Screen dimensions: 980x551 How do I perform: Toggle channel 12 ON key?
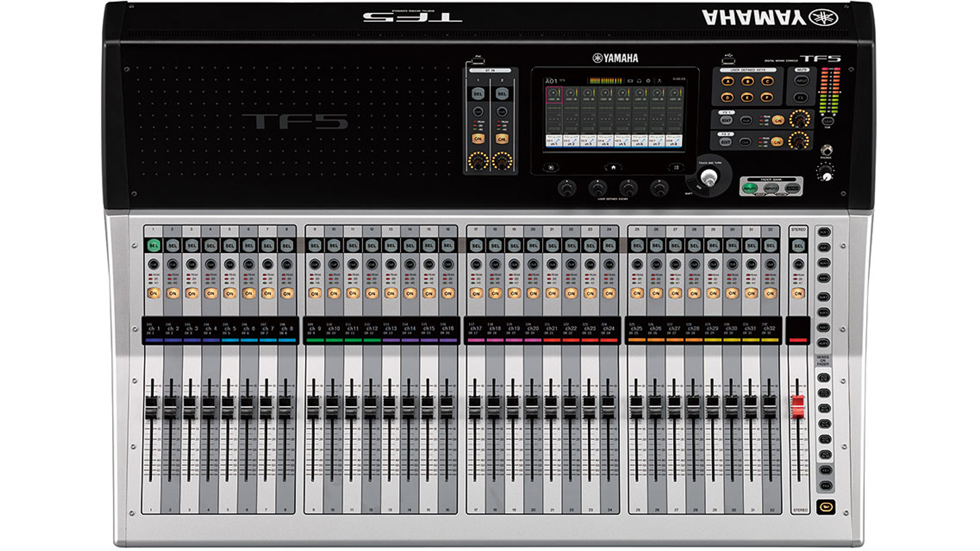372,293
